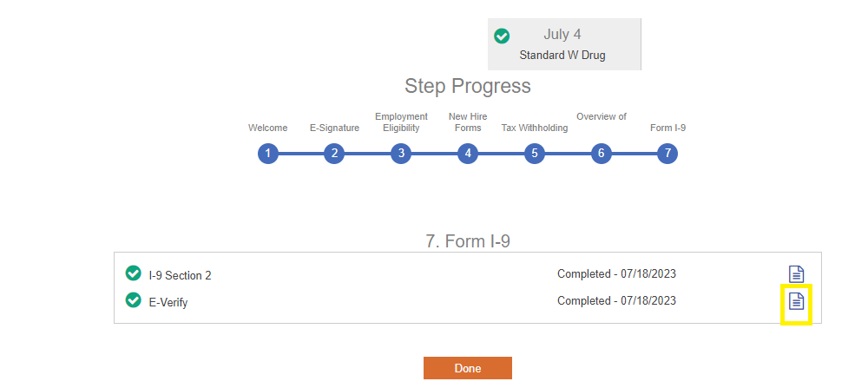Click the E-Verify Completed 07/18/2023 status text

click(x=616, y=301)
